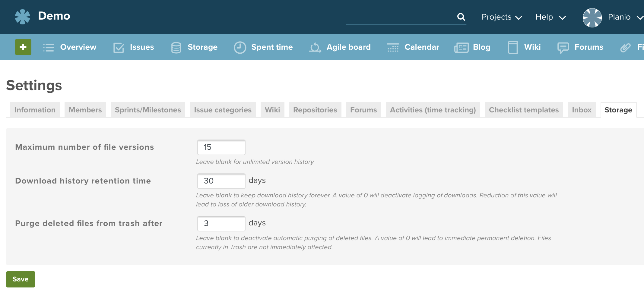Click the Spent time clock icon
This screenshot has width=644, height=295.
[x=240, y=47]
